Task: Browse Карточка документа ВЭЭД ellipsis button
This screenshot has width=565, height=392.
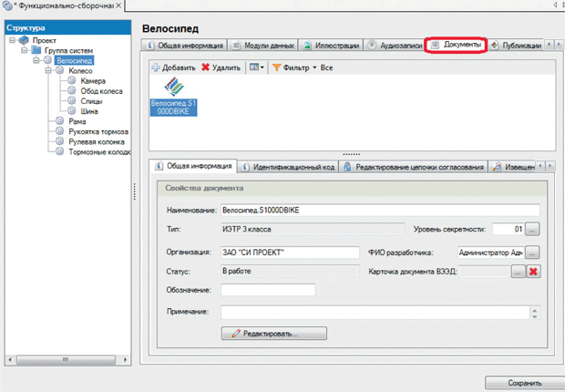Action: (518, 272)
